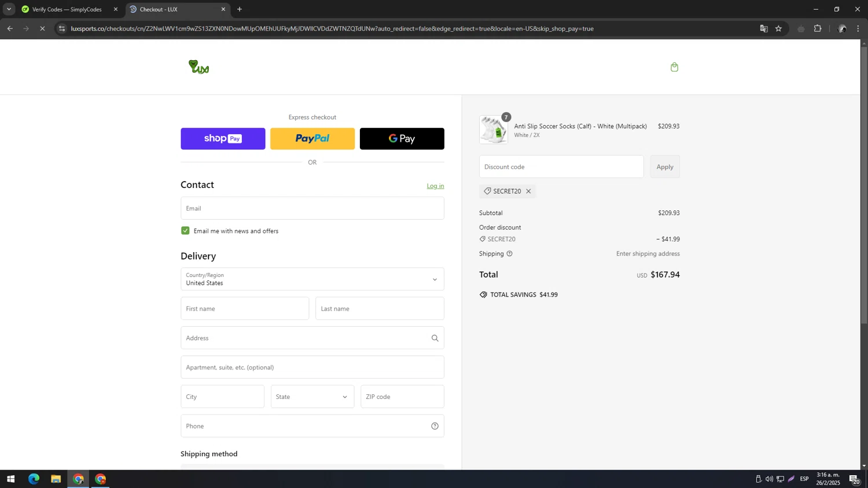The width and height of the screenshot is (868, 488).
Task: Click TOTAL SAVINGS $41.99 text
Action: tap(524, 295)
